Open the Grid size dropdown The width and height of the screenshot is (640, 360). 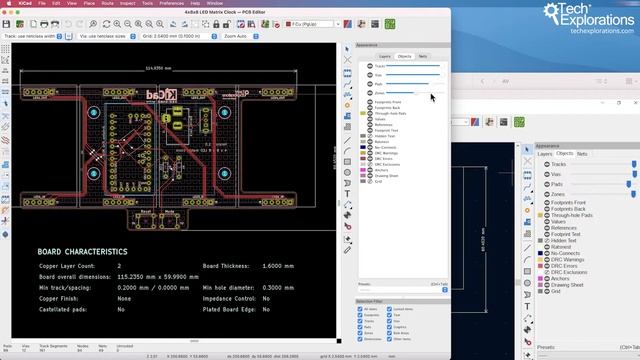tap(214, 36)
